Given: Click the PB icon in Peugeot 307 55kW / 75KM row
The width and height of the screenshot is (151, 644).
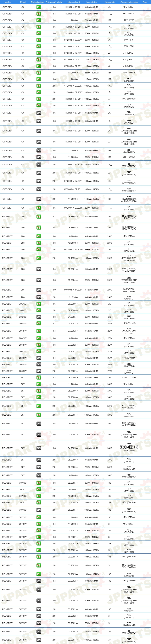Looking at the screenshot, I should click(39, 378).
